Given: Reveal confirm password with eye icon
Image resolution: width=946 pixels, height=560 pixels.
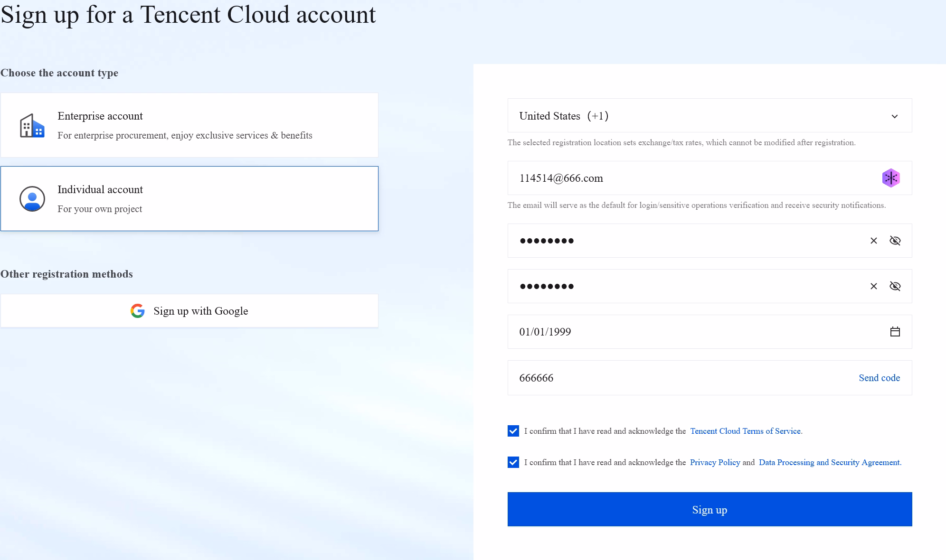Looking at the screenshot, I should coord(895,286).
